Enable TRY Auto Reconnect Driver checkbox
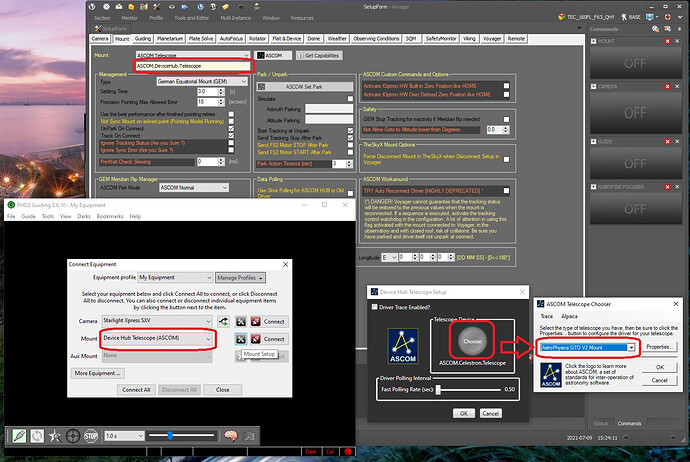Screen dimensions: 690x462 coord(506,191)
